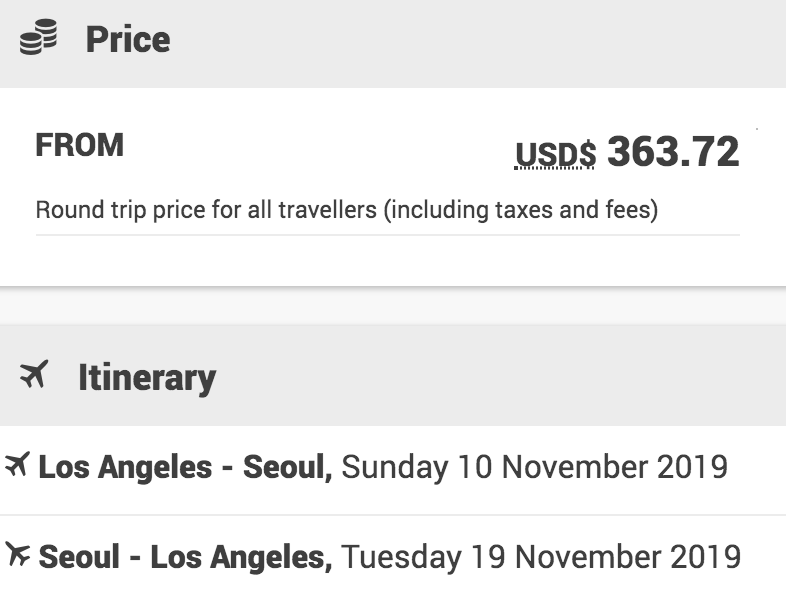
Task: Click "Los Angeles" in the outbound flight row
Action: pos(125,467)
